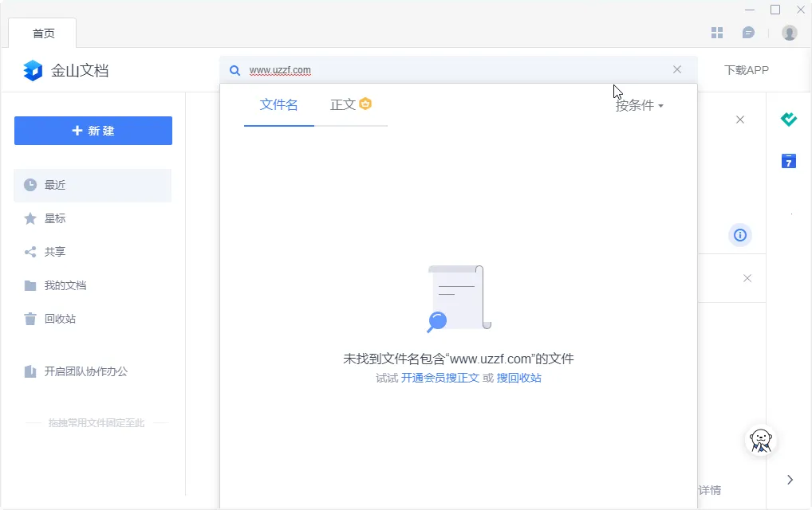Click the 搜回收站 link
Image resolution: width=812 pixels, height=510 pixels.
point(520,377)
